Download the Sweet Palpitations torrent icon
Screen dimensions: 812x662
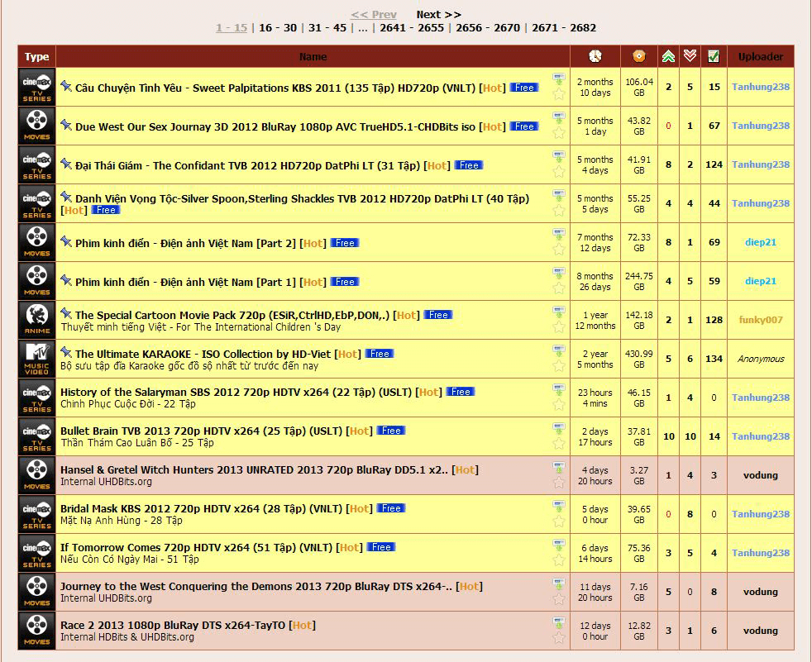pyautogui.click(x=559, y=79)
